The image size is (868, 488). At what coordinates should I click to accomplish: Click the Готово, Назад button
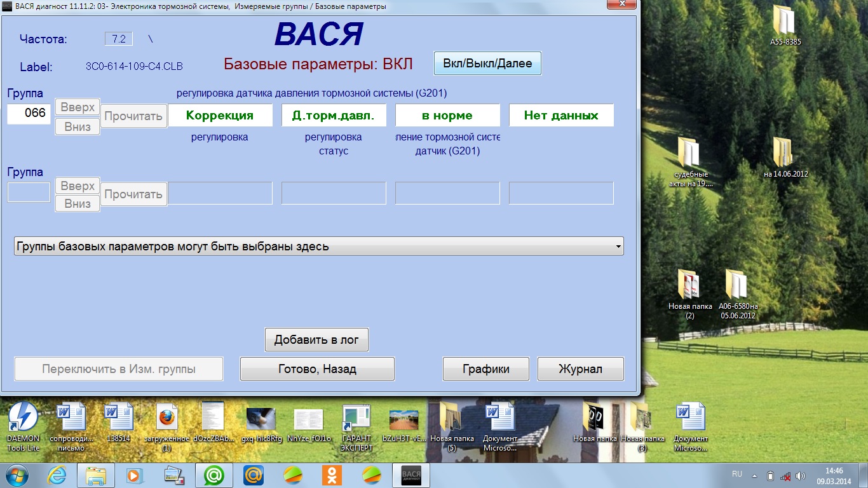pyautogui.click(x=317, y=369)
